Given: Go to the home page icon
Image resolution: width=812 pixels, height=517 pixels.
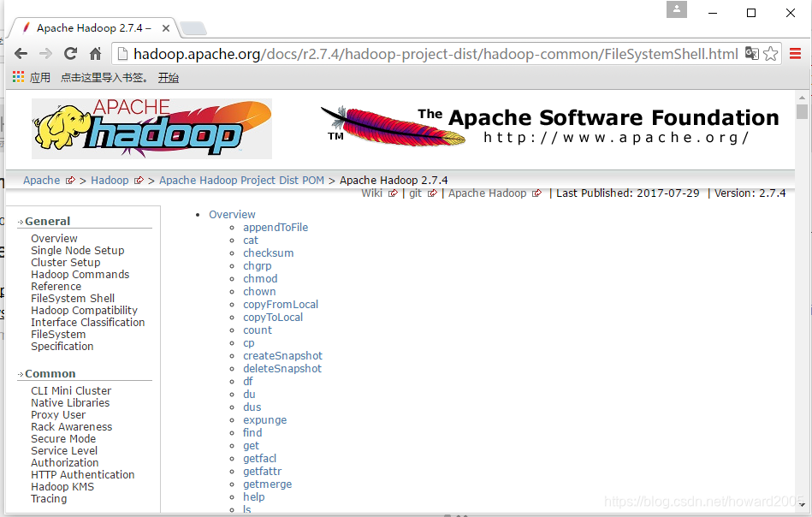Looking at the screenshot, I should pos(95,53).
